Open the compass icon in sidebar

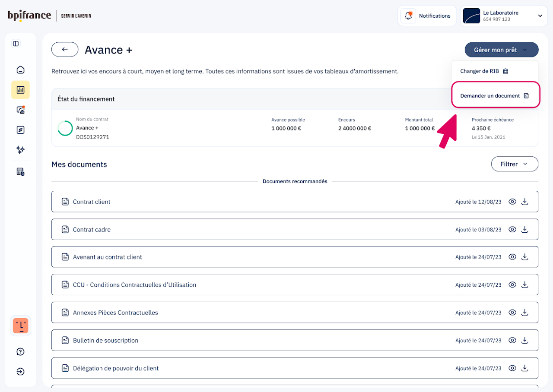tap(20, 130)
